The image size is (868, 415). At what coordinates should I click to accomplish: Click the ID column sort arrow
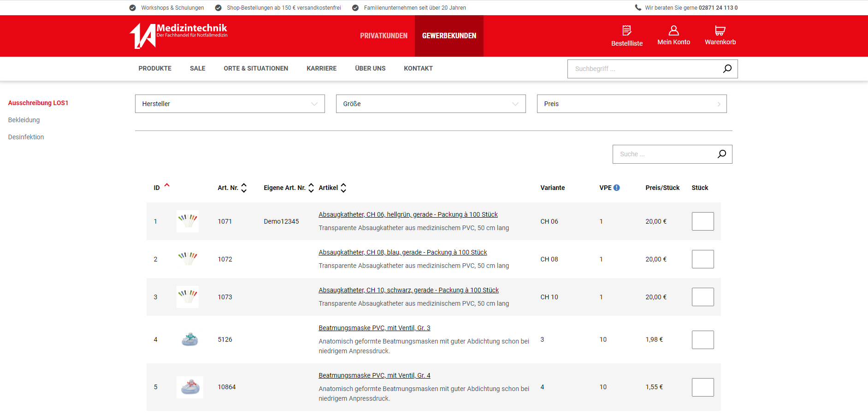(167, 185)
